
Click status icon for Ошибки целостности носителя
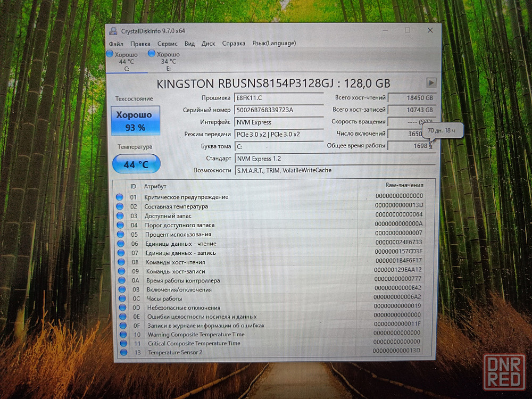[123, 317]
